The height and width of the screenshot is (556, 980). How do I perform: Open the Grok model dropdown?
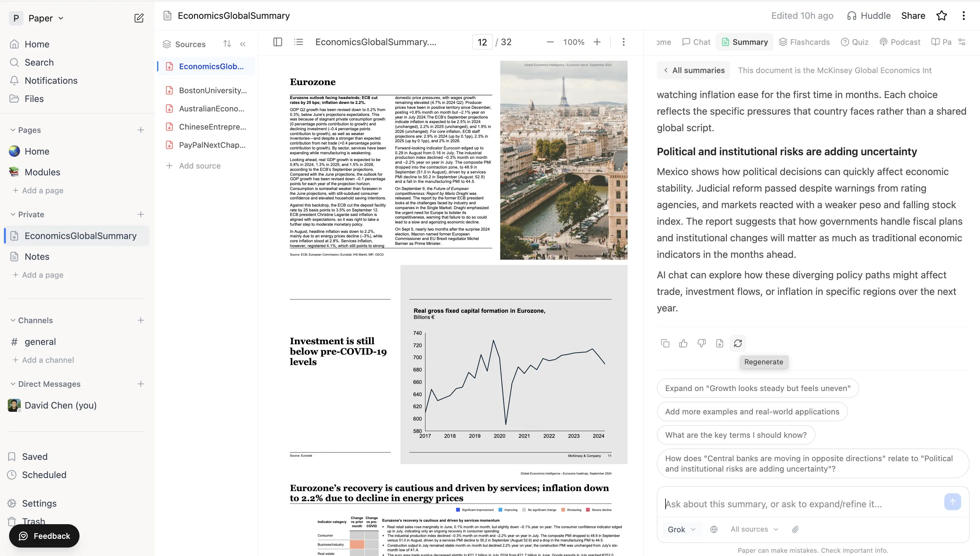click(x=681, y=529)
